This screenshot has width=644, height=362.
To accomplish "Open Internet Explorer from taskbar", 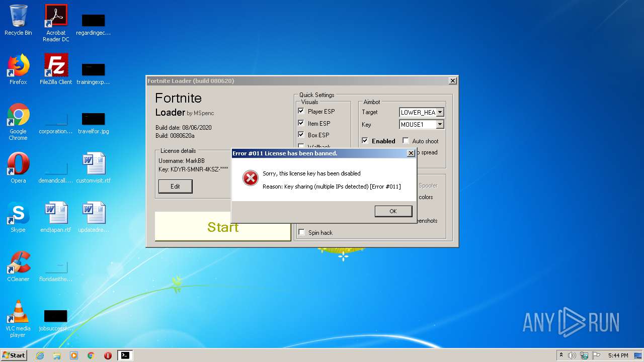I will pos(40,355).
